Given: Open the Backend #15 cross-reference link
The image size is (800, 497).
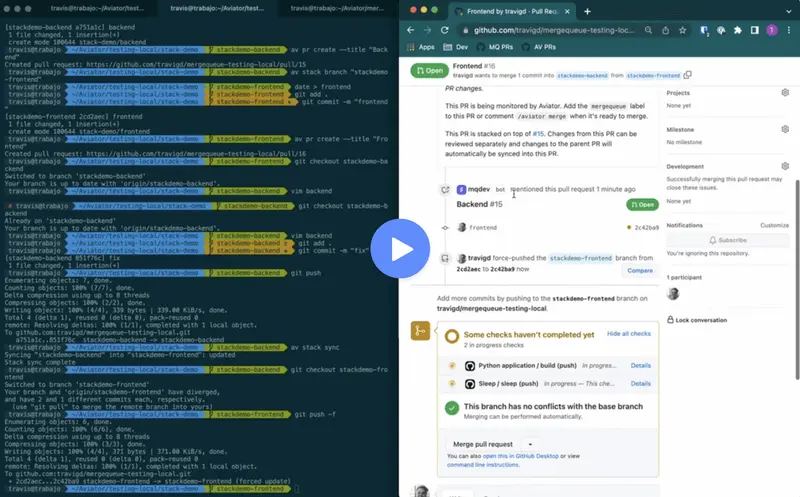Looking at the screenshot, I should [479, 204].
